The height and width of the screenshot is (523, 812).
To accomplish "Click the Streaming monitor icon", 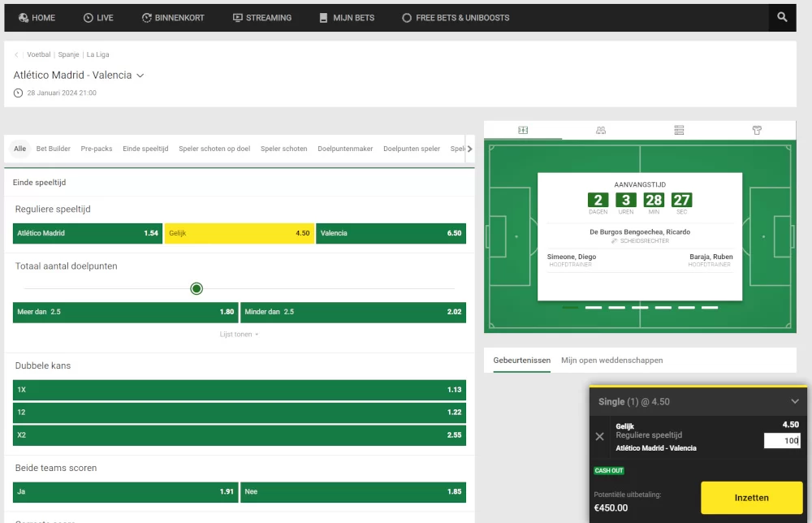I will point(238,18).
